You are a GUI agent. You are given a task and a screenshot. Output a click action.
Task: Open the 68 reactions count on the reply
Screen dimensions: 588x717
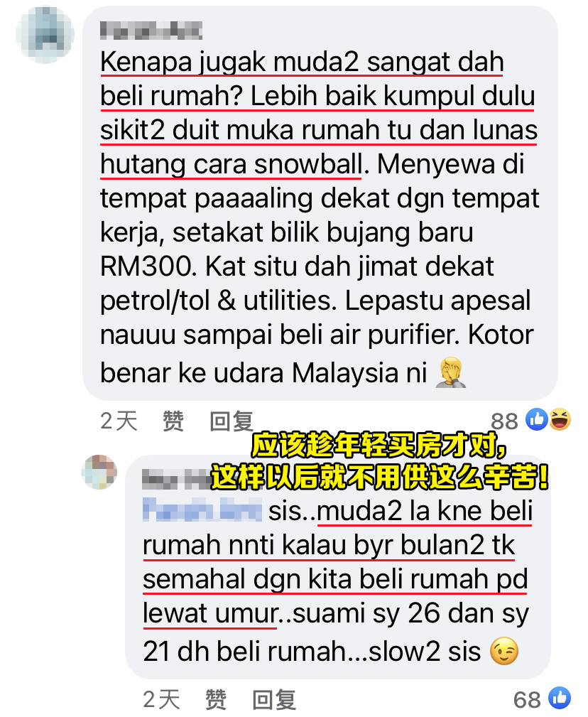click(x=527, y=700)
